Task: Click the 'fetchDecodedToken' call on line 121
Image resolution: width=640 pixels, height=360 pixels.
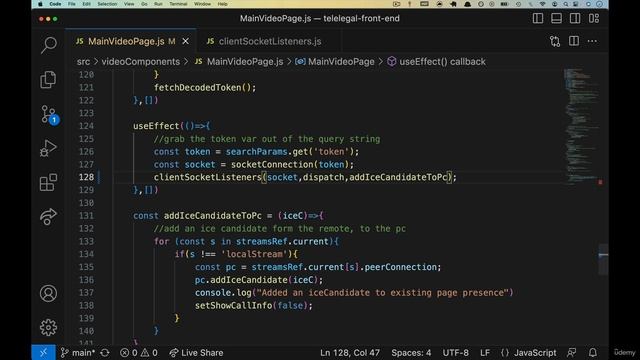Action: (x=198, y=87)
